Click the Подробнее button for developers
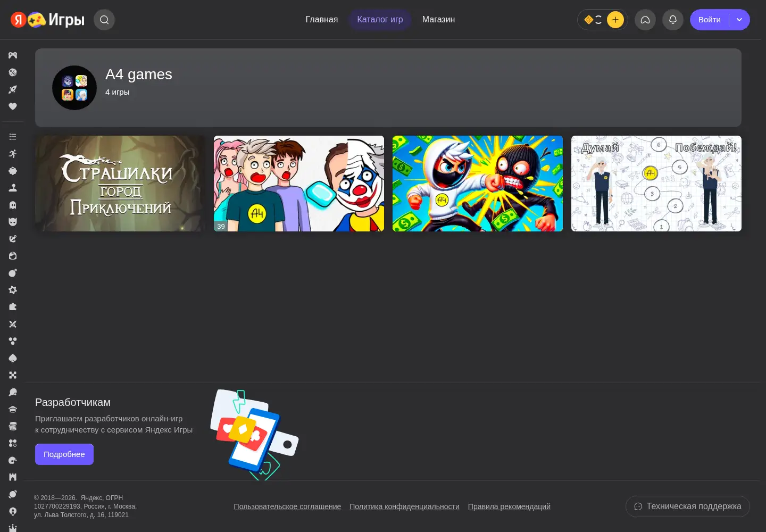The width and height of the screenshot is (766, 532). pos(64,454)
